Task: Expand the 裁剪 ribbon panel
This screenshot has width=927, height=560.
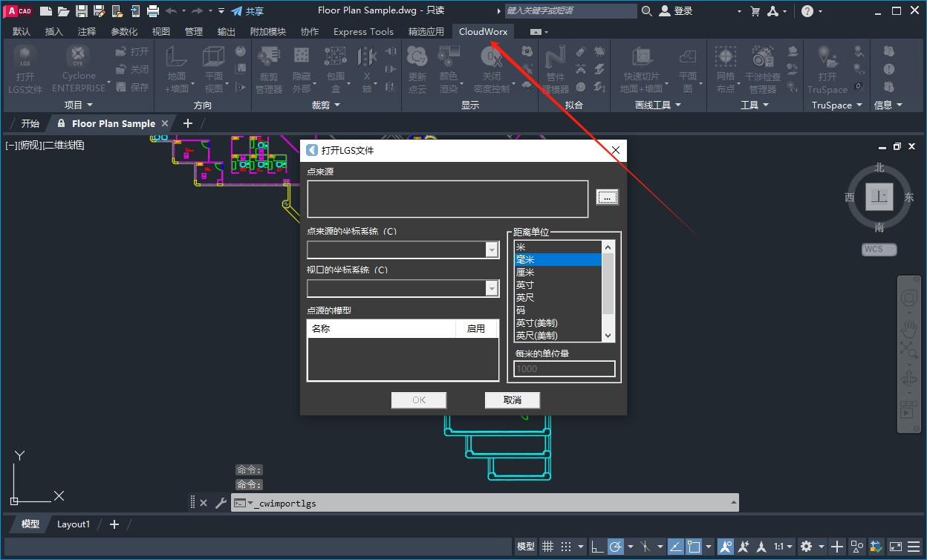Action: pos(326,105)
